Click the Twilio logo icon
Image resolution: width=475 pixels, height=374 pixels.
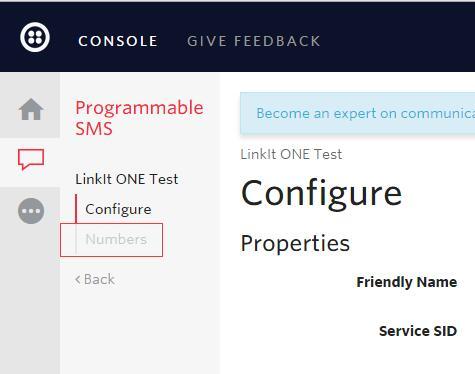[35, 37]
